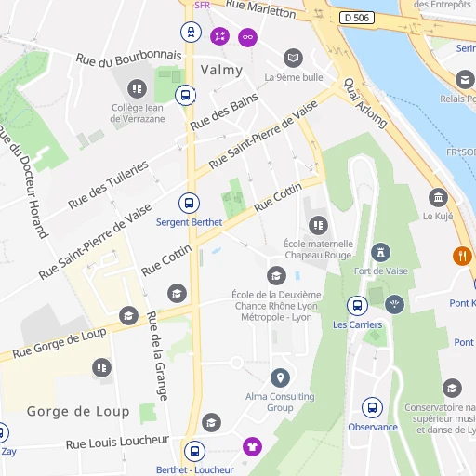
Task: Click the Conservatoire graduation cap icon
Action: coord(452,388)
